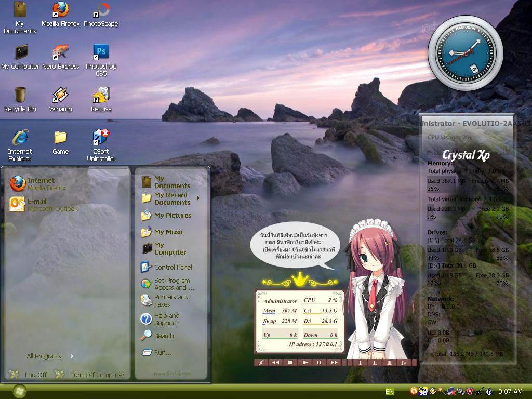Open Help and Support
Viewport: 532px width, 399px height.
click(x=160, y=319)
